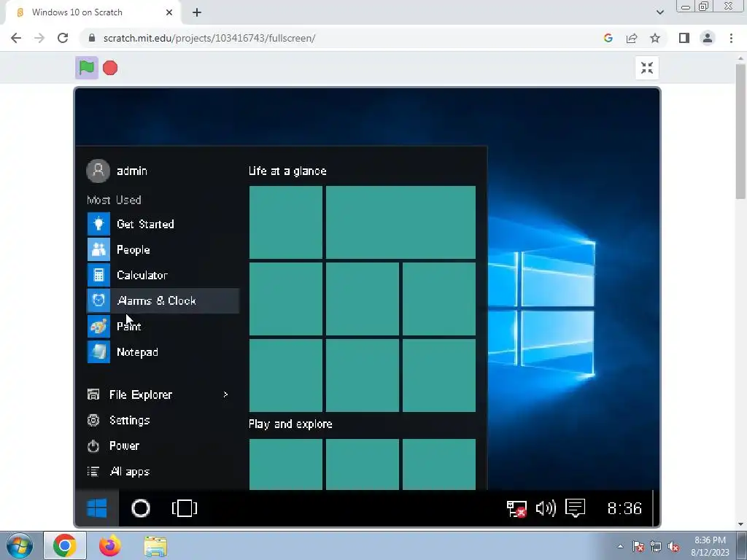The image size is (747, 560).
Task: Open Google icon in address bar
Action: click(608, 38)
